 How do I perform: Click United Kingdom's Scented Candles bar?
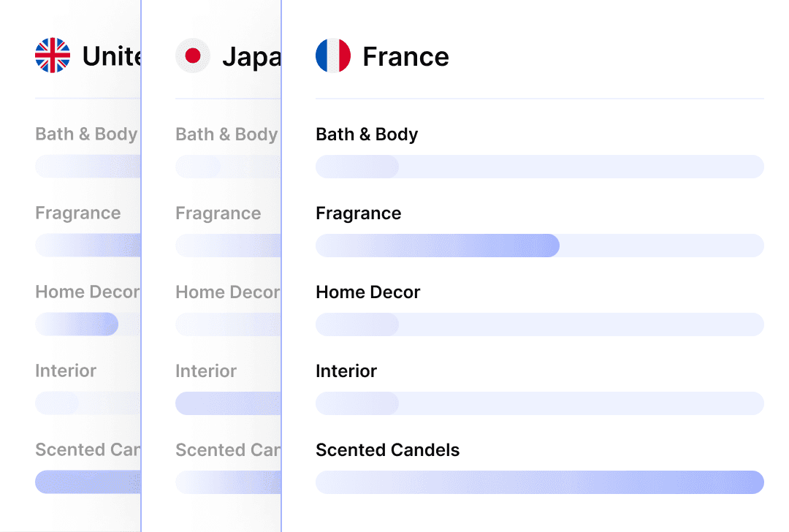coord(88,482)
